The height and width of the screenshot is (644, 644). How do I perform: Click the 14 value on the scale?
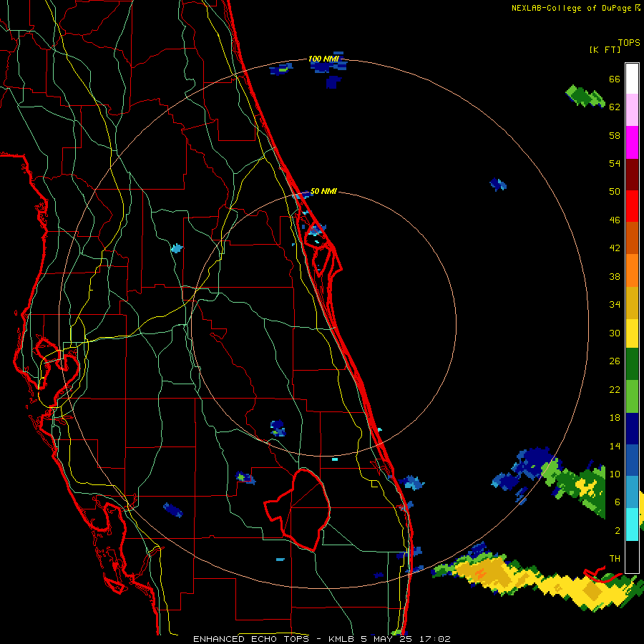click(615, 446)
